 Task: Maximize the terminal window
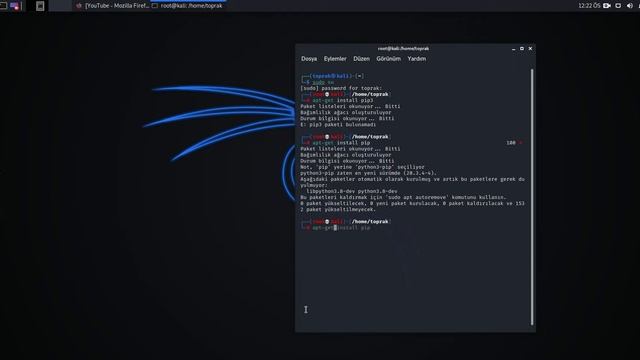click(522, 49)
